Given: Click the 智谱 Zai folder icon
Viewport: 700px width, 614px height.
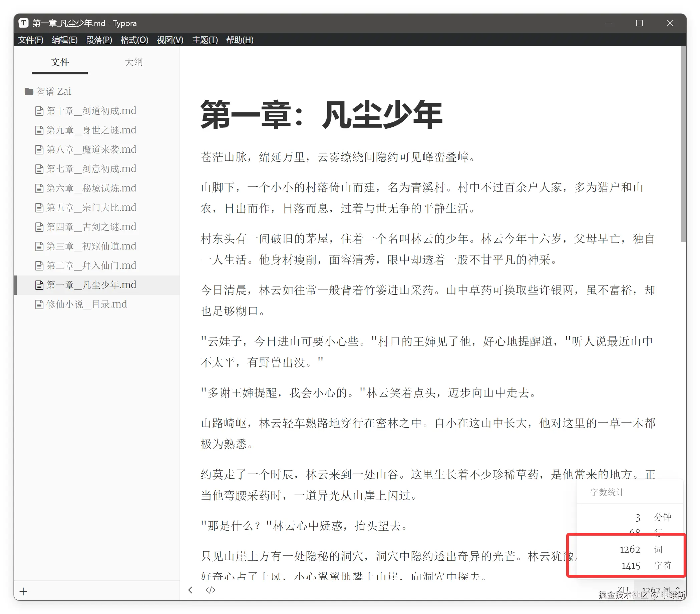Looking at the screenshot, I should click(29, 91).
